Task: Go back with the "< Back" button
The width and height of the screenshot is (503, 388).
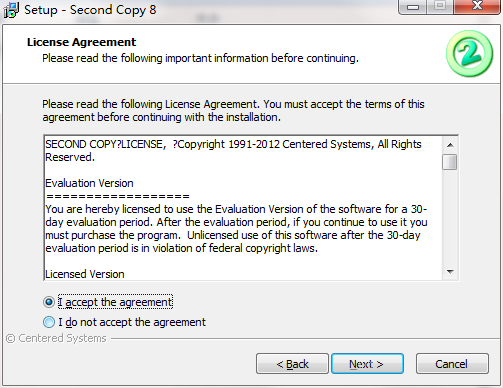Action: point(292,364)
